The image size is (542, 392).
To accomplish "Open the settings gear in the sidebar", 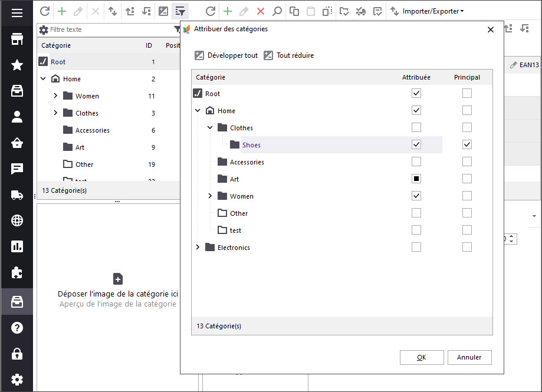I will click(x=17, y=380).
